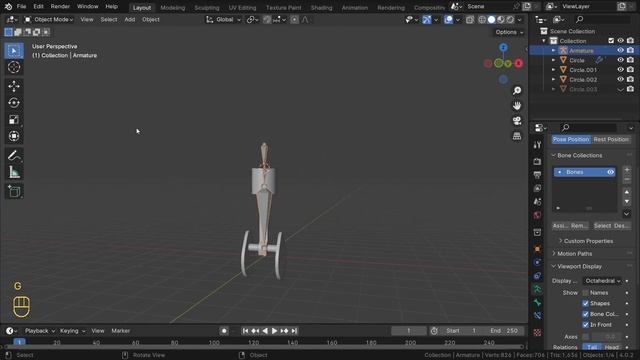Open the Render properties tab icon
This screenshot has width=640, height=360.
click(537, 162)
